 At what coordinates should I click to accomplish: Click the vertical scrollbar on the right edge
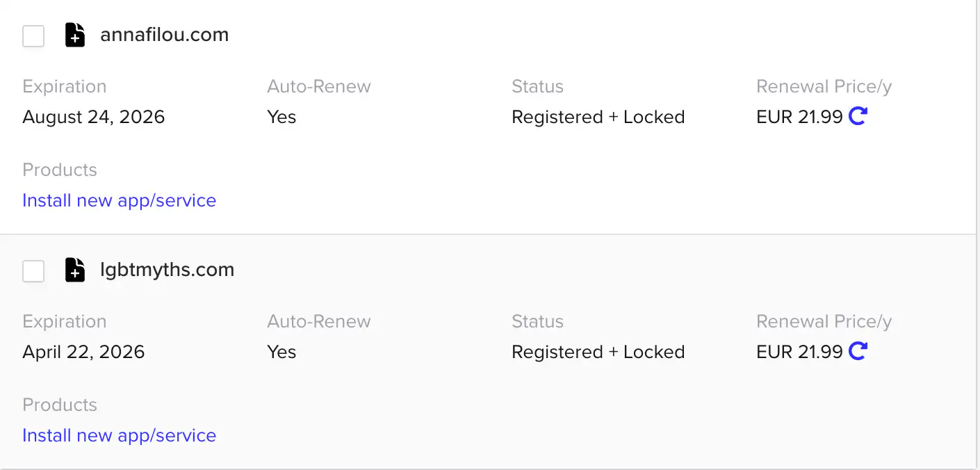tap(977, 235)
